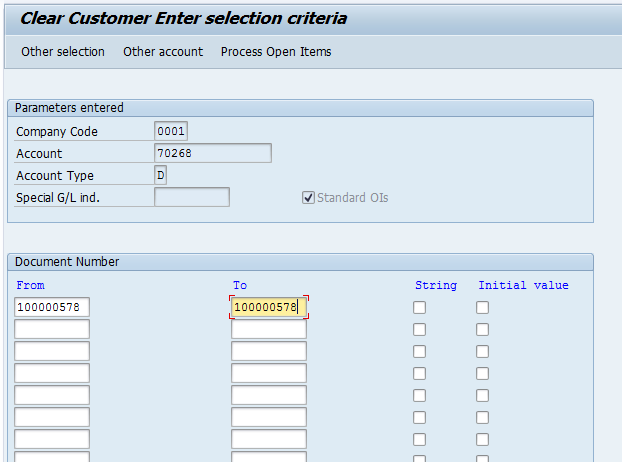
Task: Select the fourth From document field
Action: point(52,373)
